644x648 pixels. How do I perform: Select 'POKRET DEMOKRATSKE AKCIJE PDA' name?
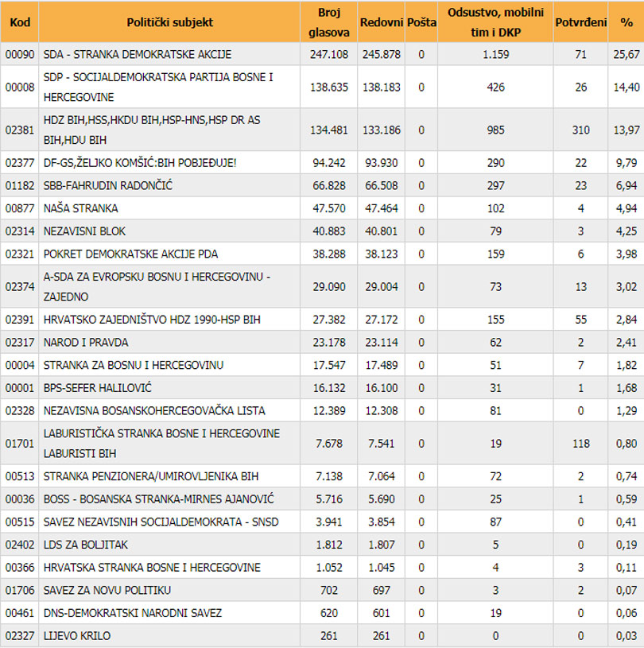tap(130, 254)
